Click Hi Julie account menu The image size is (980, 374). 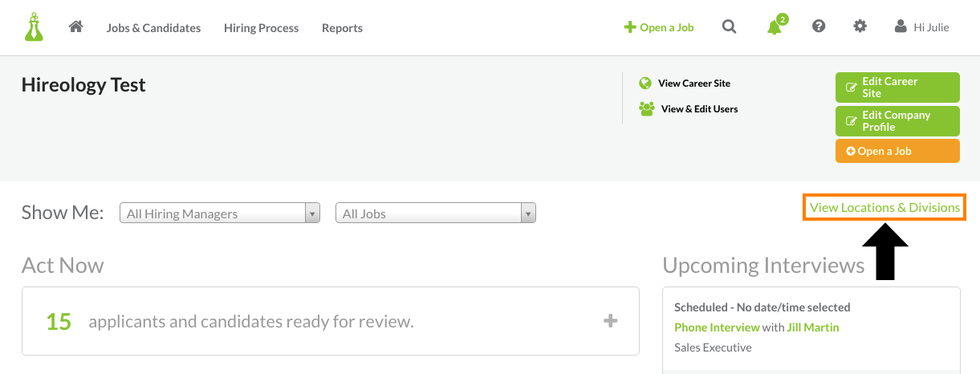pos(931,27)
